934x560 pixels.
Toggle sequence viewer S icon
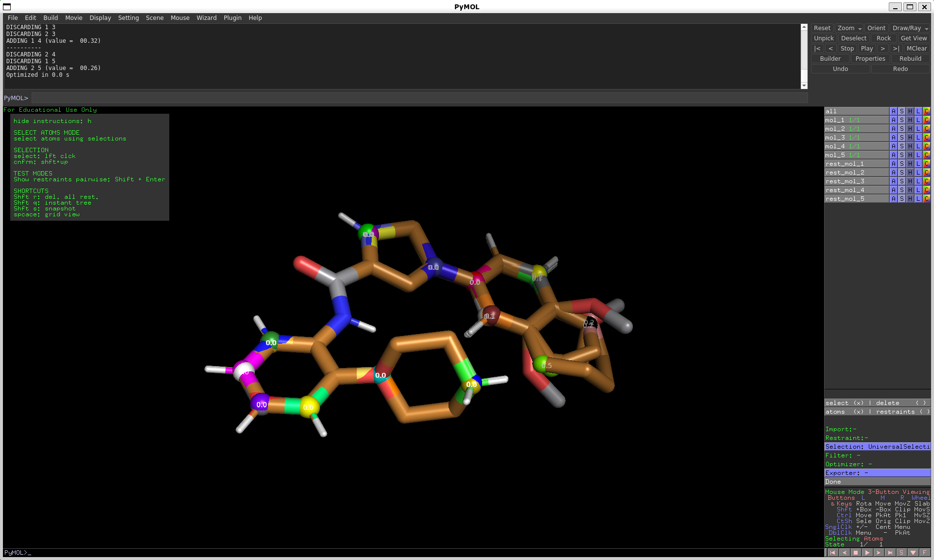tap(901, 553)
